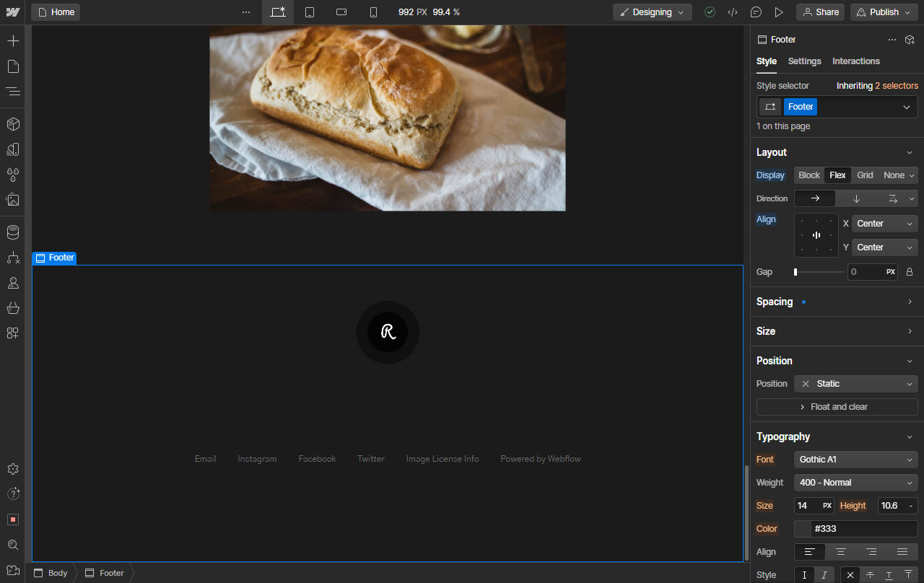
Task: Open the Navigator panel icon
Action: [x=13, y=92]
